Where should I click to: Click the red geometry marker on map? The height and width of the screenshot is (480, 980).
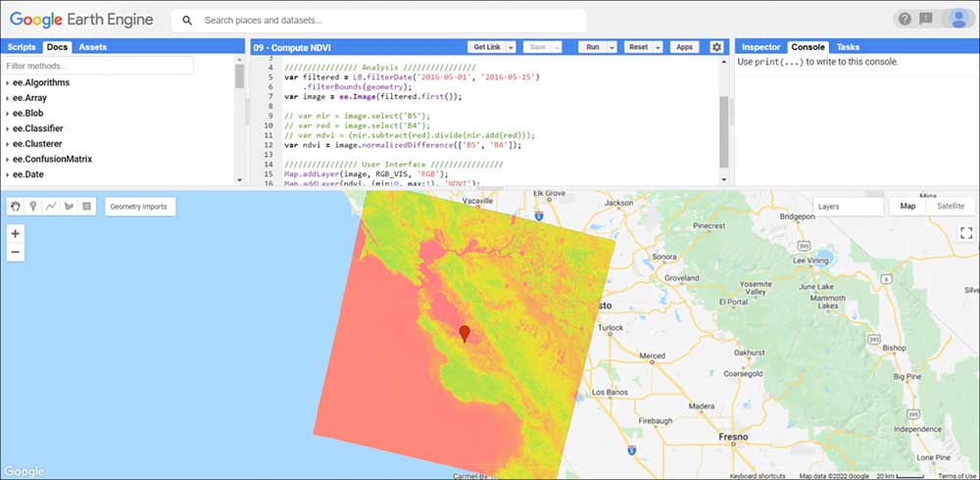click(464, 333)
